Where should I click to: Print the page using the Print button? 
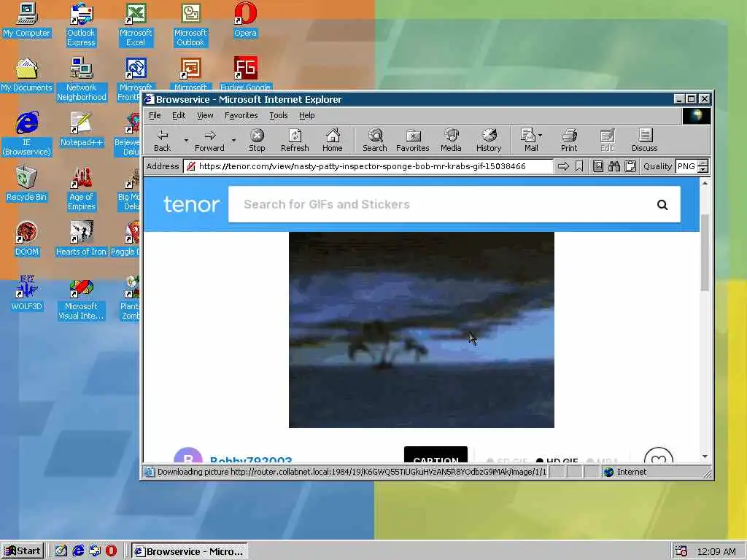[x=569, y=141]
